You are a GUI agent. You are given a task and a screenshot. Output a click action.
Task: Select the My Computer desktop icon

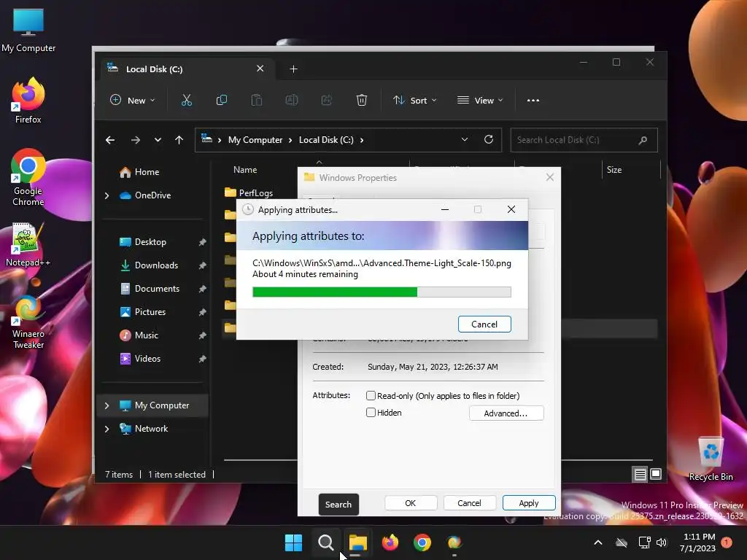click(x=28, y=30)
